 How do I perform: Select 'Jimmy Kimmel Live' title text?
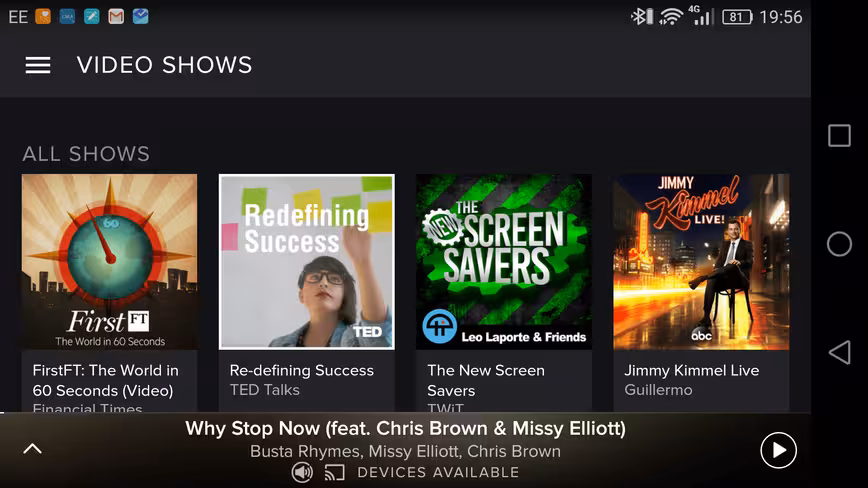pos(691,370)
